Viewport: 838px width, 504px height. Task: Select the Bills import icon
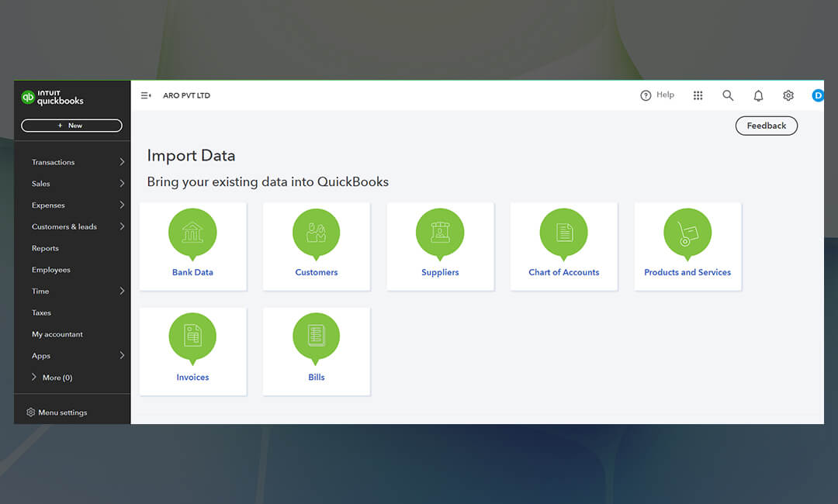coord(316,337)
